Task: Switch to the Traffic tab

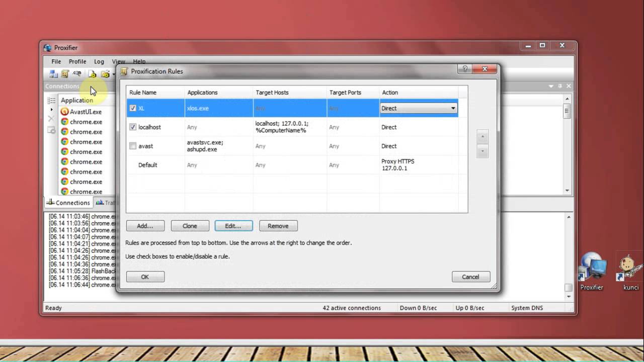Action: pyautogui.click(x=105, y=203)
